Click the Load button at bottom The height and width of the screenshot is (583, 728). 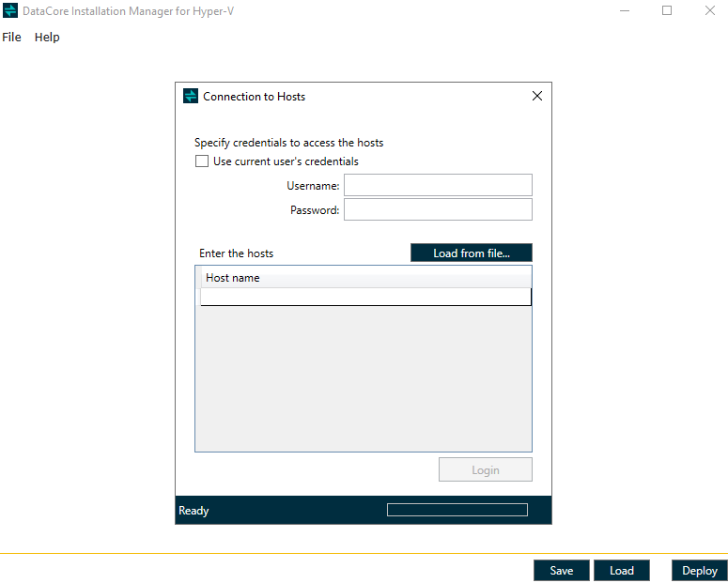pyautogui.click(x=622, y=571)
